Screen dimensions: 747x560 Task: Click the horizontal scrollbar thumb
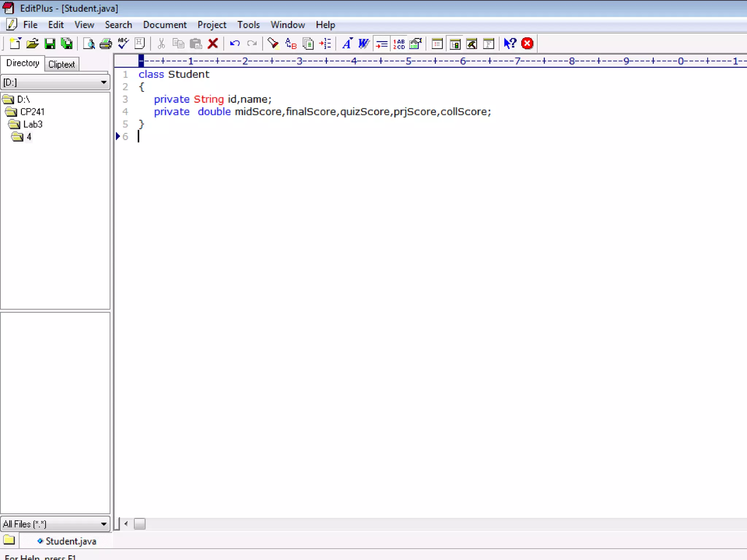coord(139,524)
